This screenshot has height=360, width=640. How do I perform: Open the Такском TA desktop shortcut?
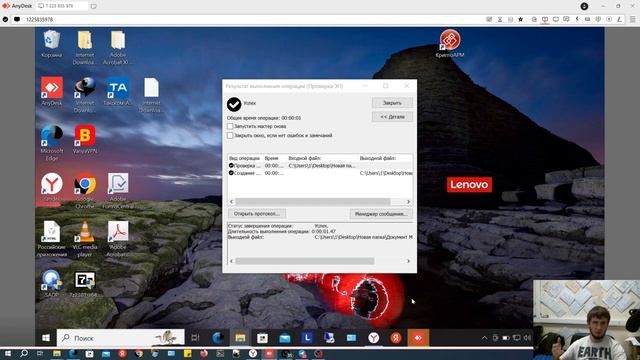point(118,91)
